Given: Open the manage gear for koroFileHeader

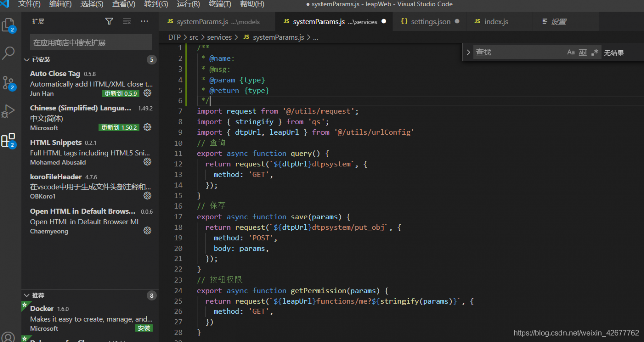Looking at the screenshot, I should click(147, 196).
